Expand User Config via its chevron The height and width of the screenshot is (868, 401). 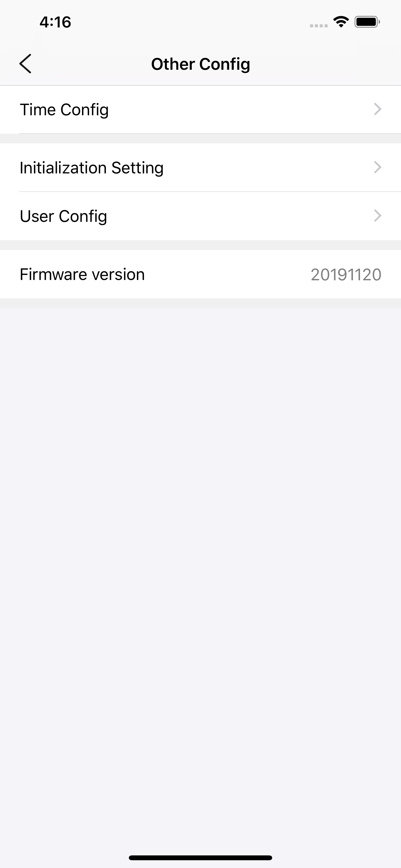pos(378,216)
